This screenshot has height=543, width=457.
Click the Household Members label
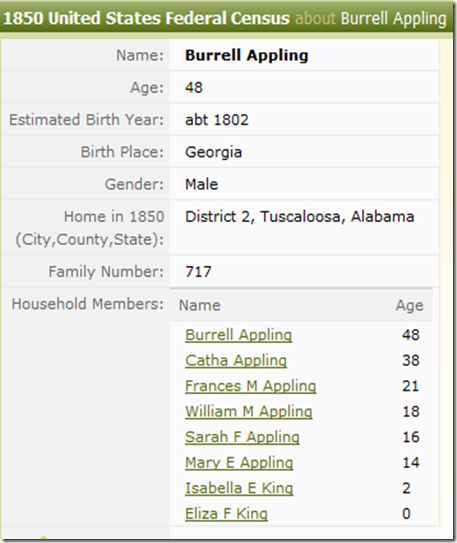(x=87, y=304)
